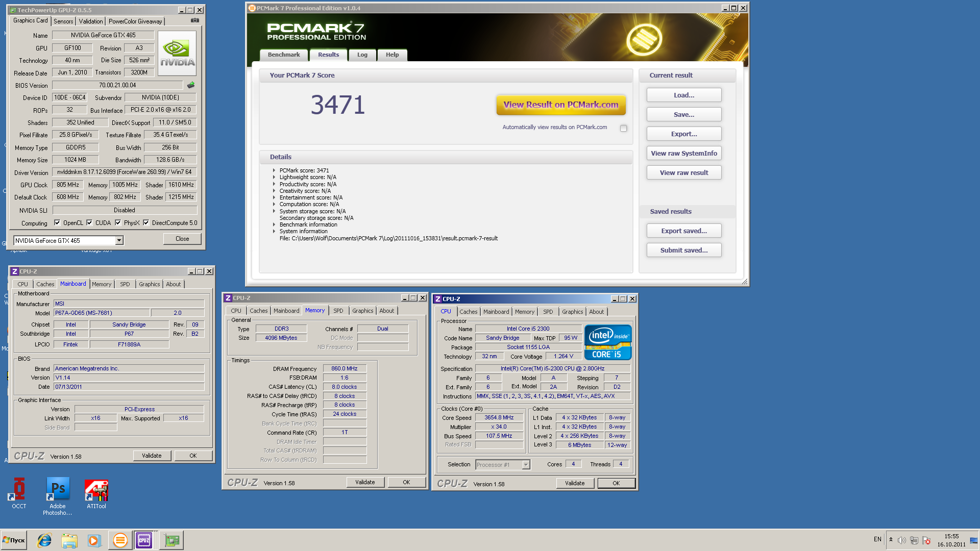Click the PCMark 7 gold logo emblem
Viewport: 980px width, 551px height.
644,39
